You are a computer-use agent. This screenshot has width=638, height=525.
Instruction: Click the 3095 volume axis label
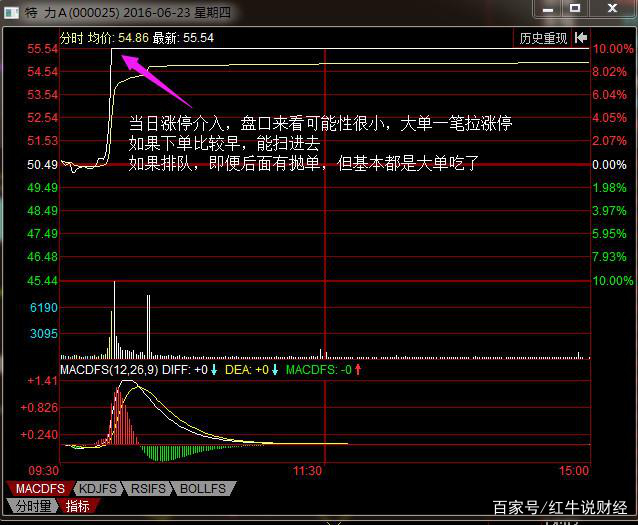pyautogui.click(x=44, y=334)
